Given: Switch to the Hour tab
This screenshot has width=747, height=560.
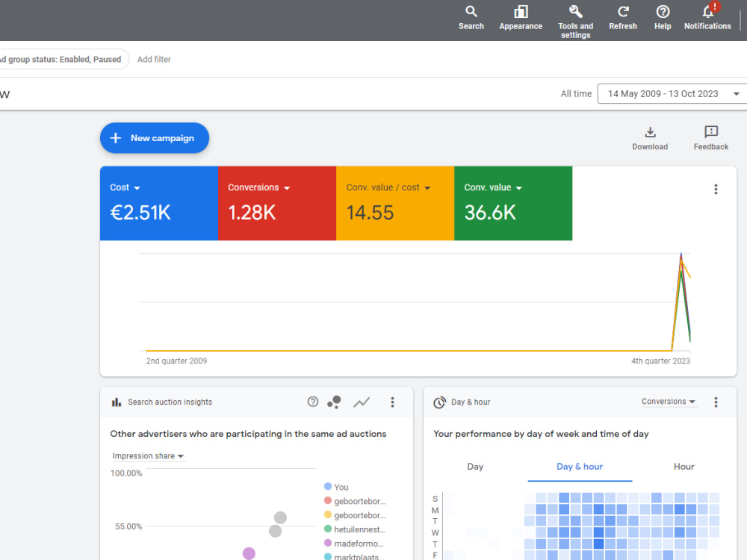Looking at the screenshot, I should click(683, 466).
